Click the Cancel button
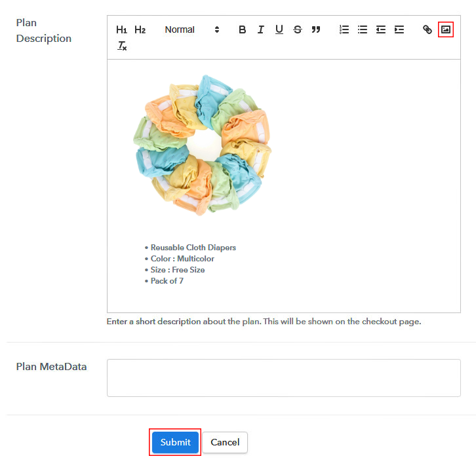The width and height of the screenshot is (476, 469). (x=225, y=442)
